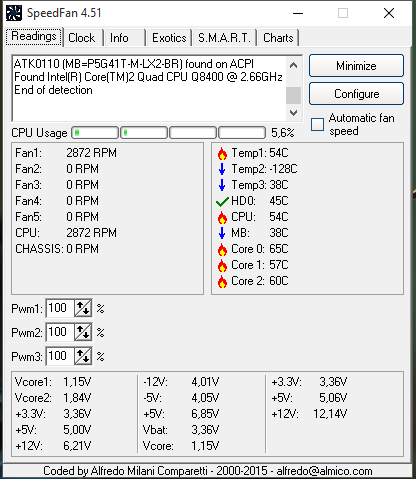
Task: Minimize SpeedFan using title bar control
Action: point(298,13)
